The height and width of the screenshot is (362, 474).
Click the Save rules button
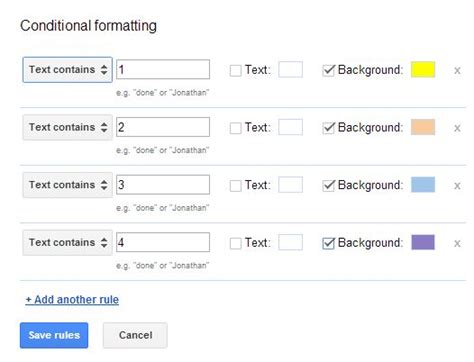54,335
